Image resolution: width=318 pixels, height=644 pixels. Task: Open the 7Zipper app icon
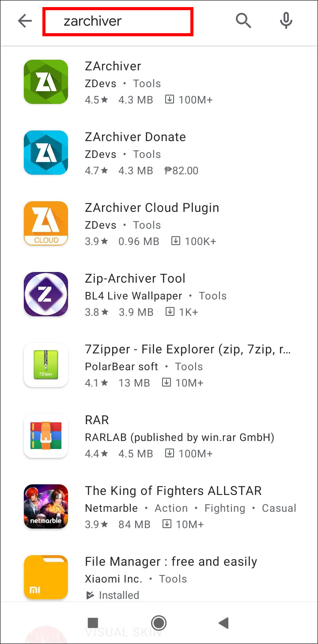tap(46, 365)
